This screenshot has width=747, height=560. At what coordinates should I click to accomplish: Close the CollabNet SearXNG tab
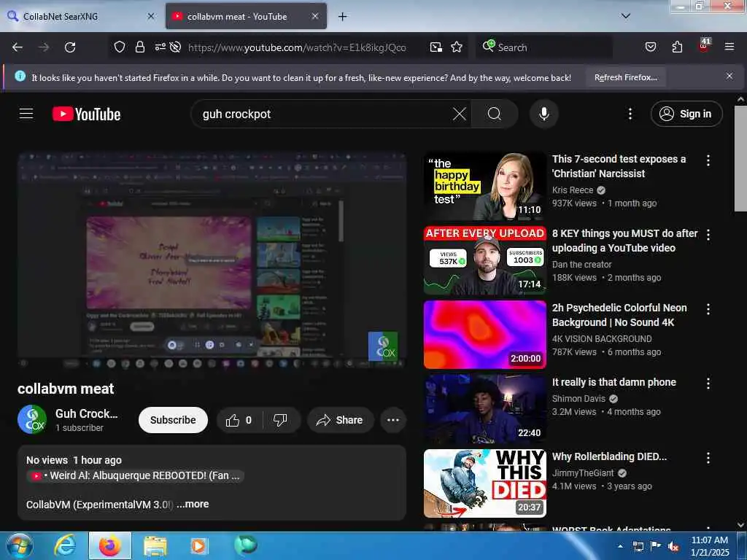[x=151, y=16]
